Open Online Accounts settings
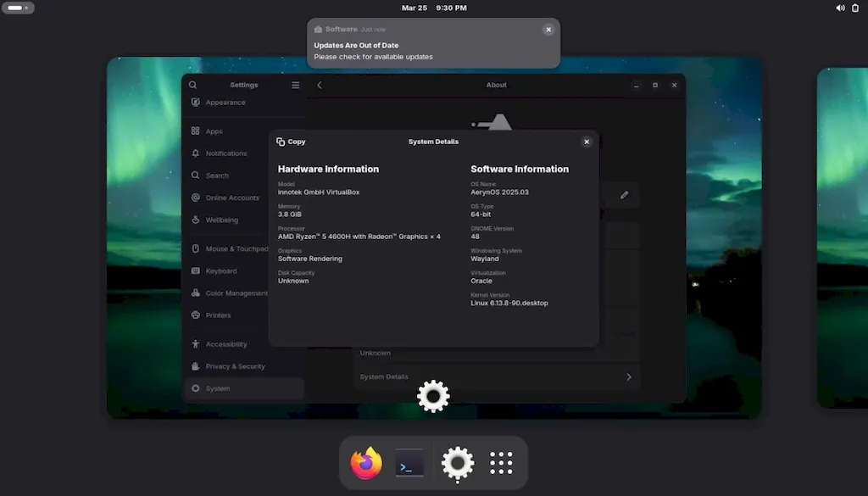This screenshot has height=496, width=868. pos(243,198)
